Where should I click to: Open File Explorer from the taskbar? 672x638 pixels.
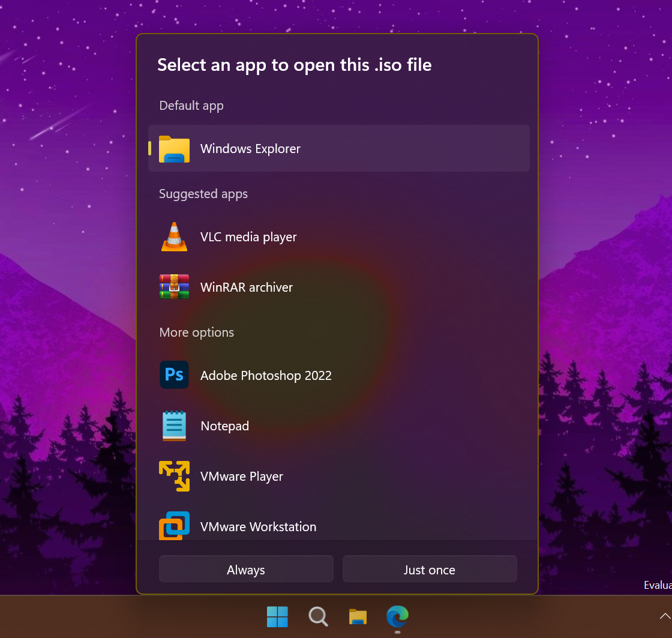[358, 616]
